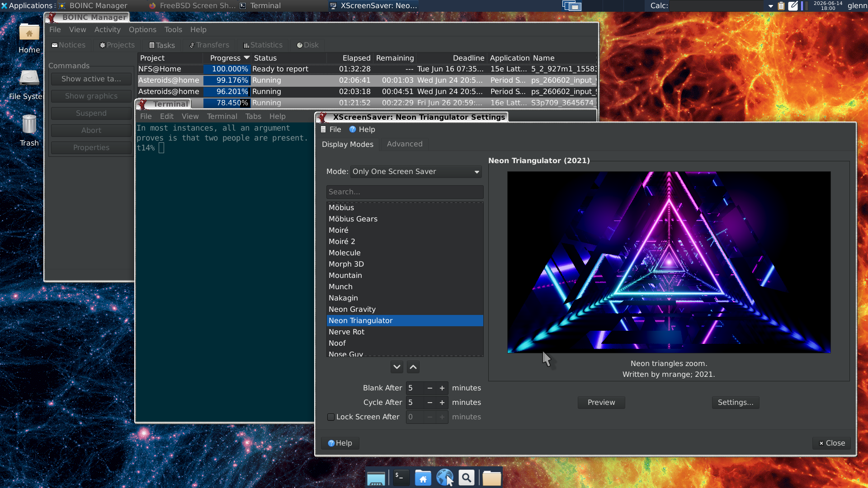Click the Blank After minutes value field
The height and width of the screenshot is (488, 868).
click(x=415, y=388)
